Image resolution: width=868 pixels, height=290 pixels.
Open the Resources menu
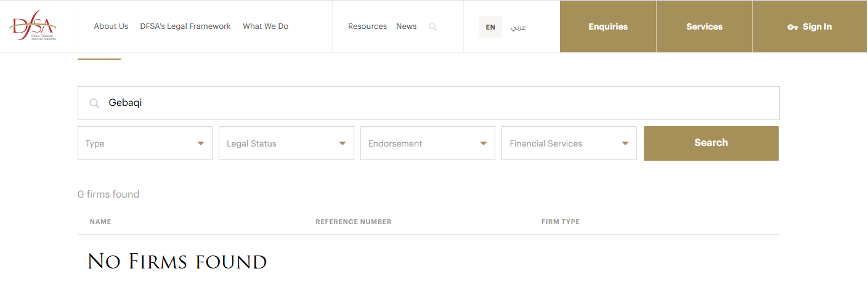367,26
